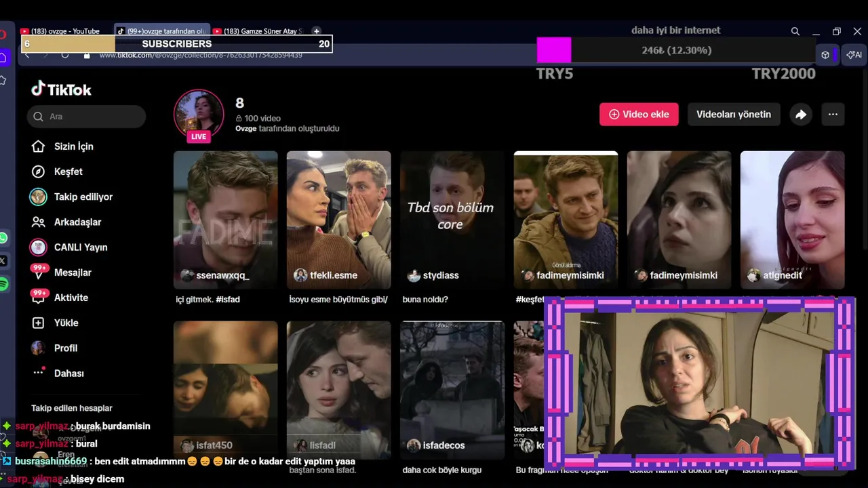The width and height of the screenshot is (868, 488).
Task: Click fadimeymisimki on the Gönül aldırma video
Action: (570, 275)
